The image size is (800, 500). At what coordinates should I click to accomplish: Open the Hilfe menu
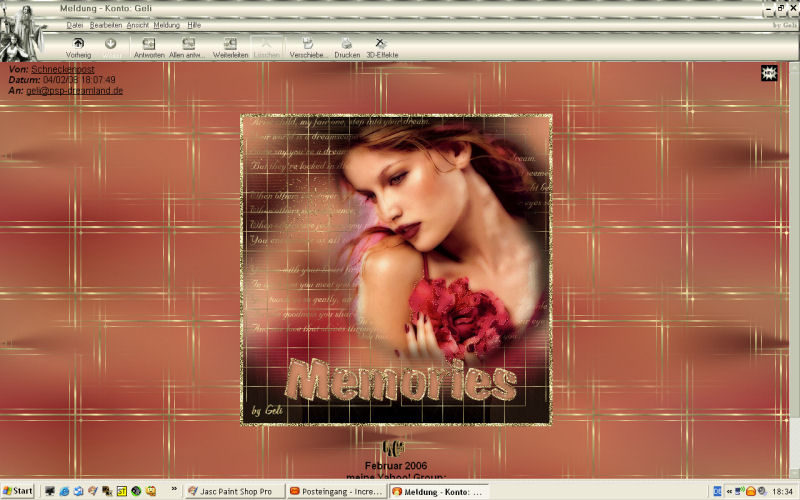(194, 24)
